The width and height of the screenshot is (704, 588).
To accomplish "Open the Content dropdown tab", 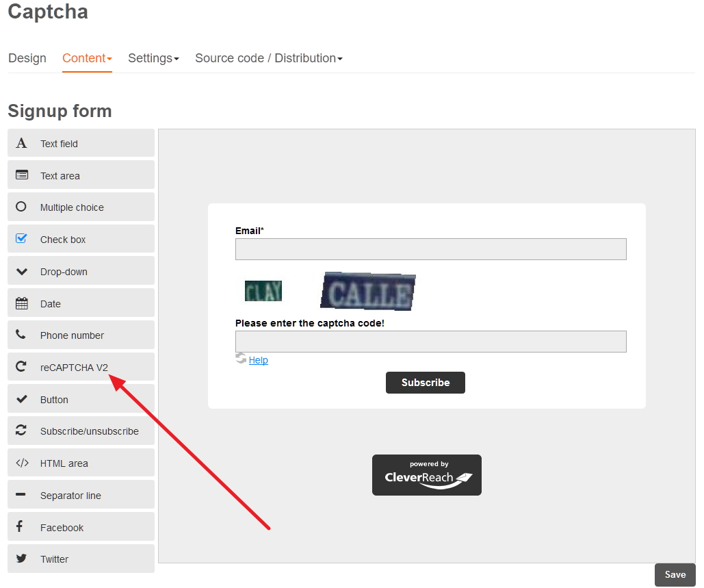I will coord(87,58).
